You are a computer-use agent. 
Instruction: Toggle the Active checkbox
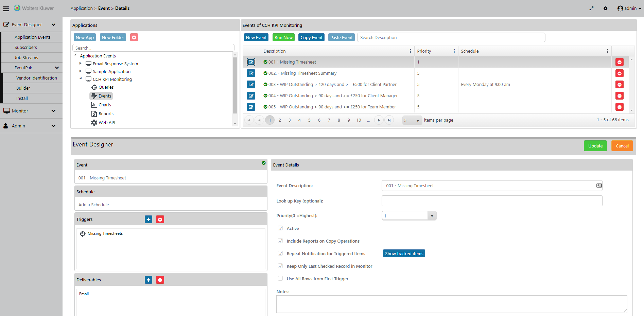280,228
